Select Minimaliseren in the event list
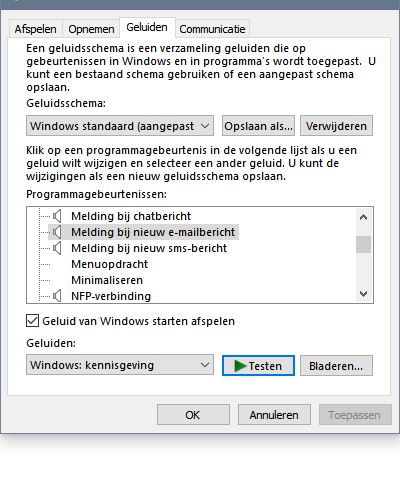Image resolution: width=400 pixels, height=492 pixels. pos(107,280)
